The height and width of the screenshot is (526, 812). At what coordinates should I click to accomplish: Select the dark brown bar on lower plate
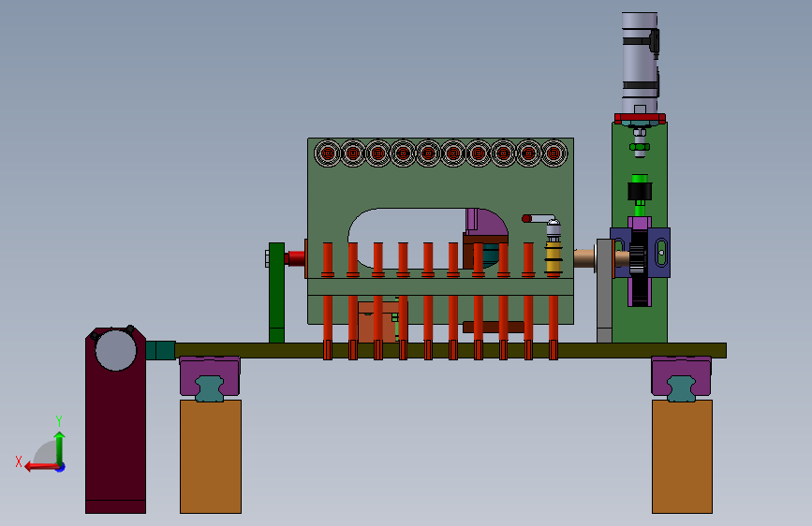tap(494, 328)
